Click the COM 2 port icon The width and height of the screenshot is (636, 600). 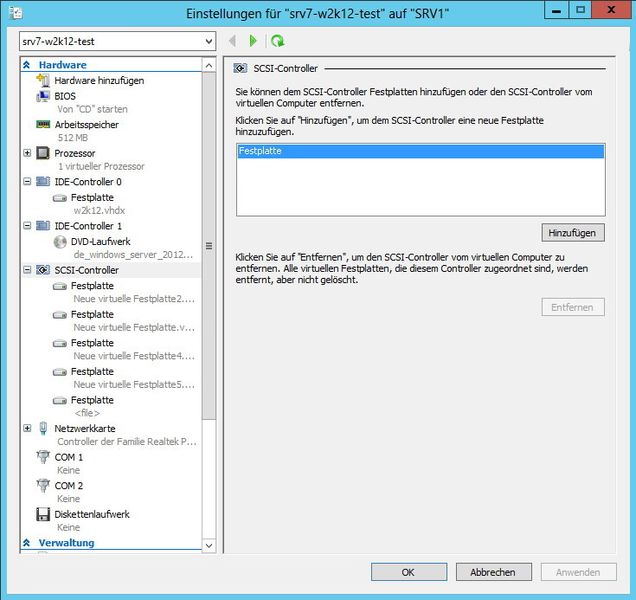click(43, 485)
